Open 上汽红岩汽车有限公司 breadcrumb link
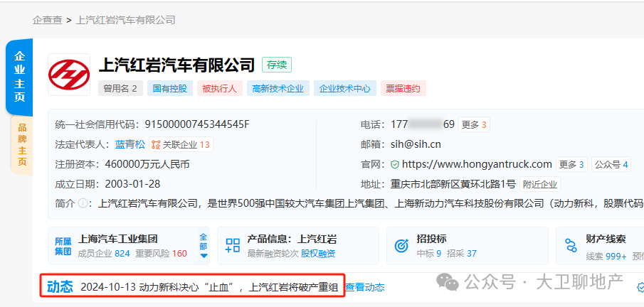644x307 pixels. pos(126,20)
